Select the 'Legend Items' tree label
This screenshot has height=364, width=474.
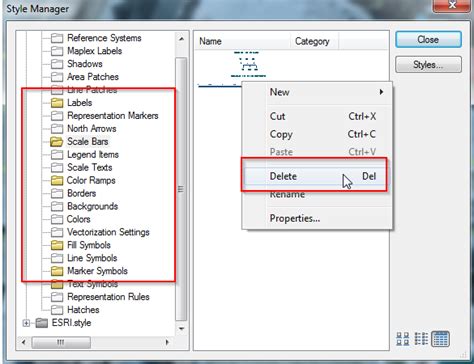click(x=93, y=155)
